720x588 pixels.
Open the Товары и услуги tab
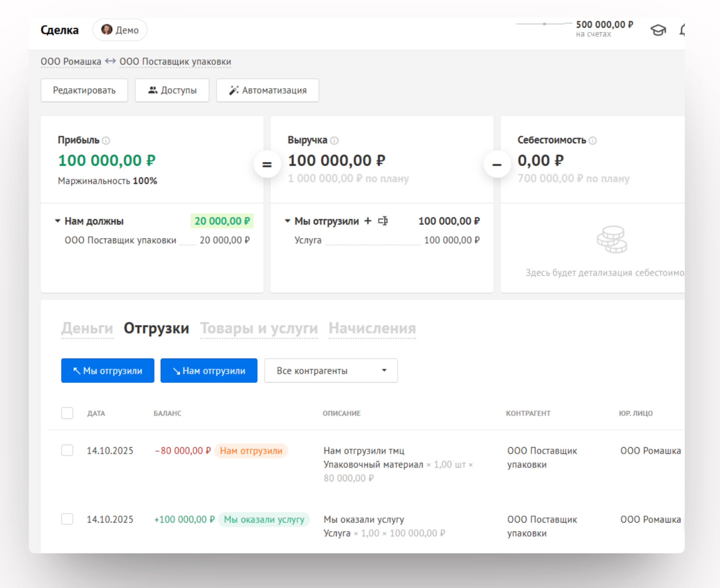(259, 328)
